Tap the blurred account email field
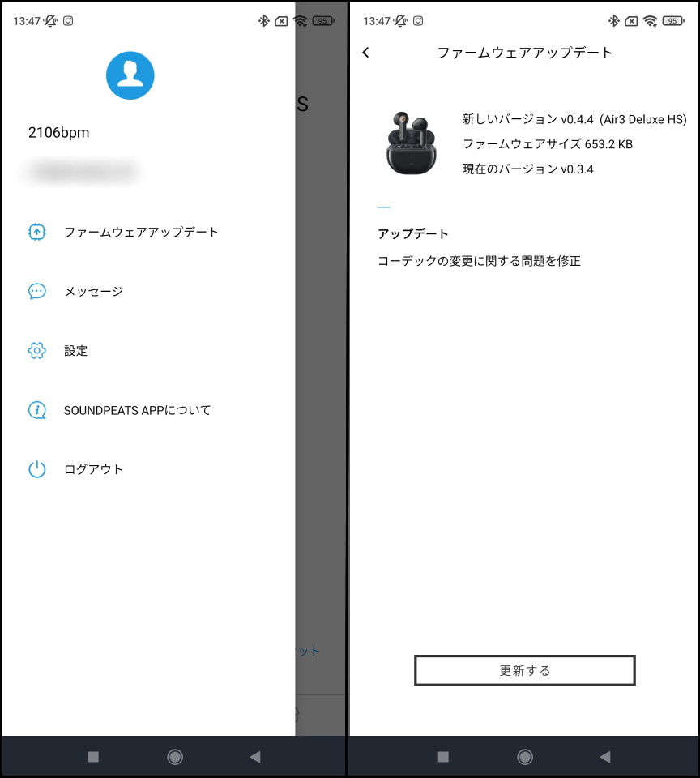The width and height of the screenshot is (700, 778). [x=82, y=171]
